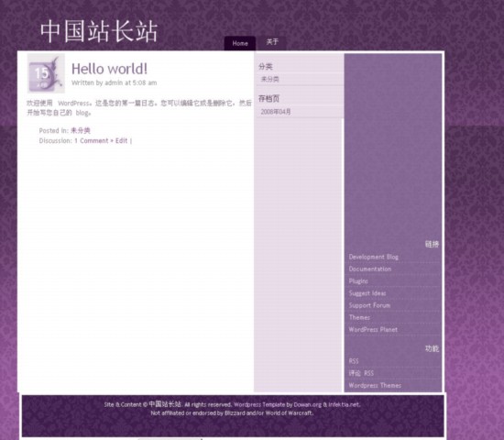
Task: Click the 存档页 sidebar heading
Action: pos(268,98)
